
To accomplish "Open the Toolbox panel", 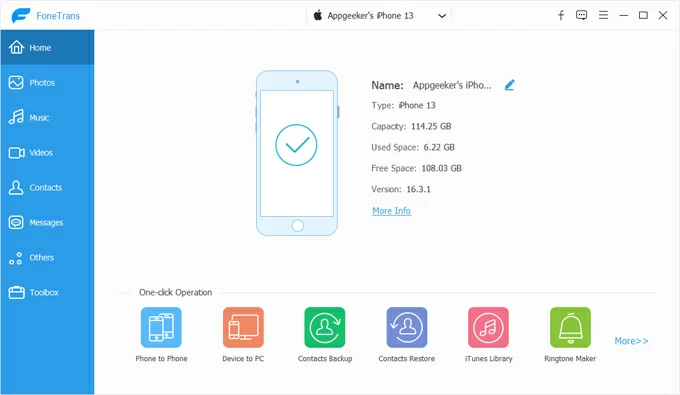I will pyautogui.click(x=47, y=292).
